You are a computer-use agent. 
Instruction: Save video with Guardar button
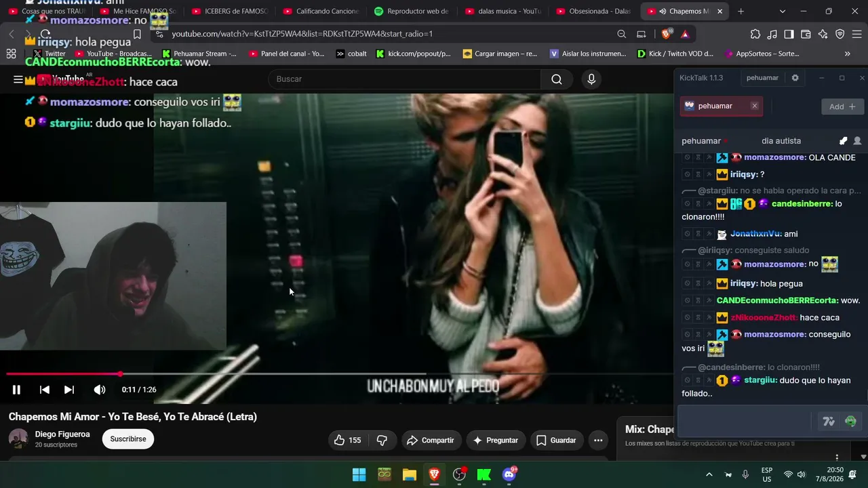(557, 441)
